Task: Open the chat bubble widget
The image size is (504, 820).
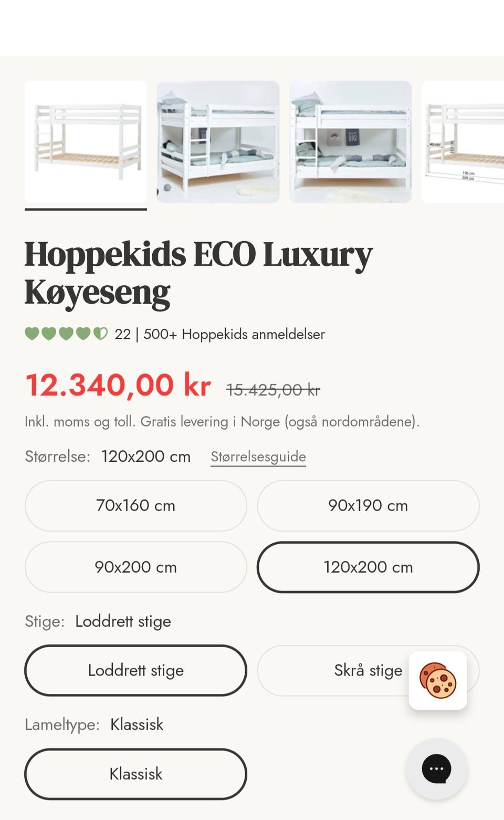Action: (x=436, y=769)
